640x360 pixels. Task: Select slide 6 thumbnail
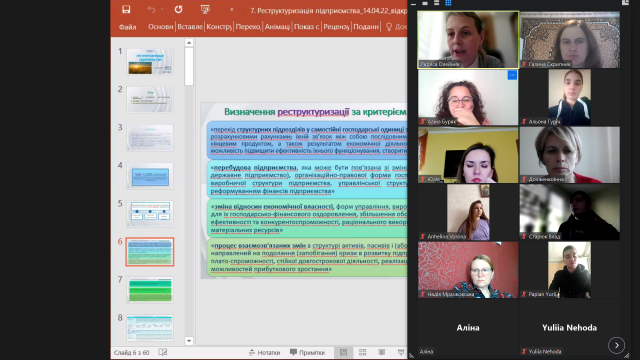[150, 252]
